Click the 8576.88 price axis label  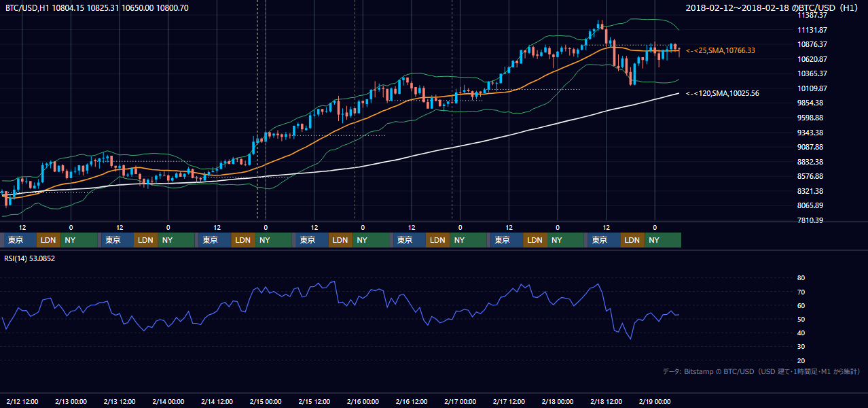point(810,176)
